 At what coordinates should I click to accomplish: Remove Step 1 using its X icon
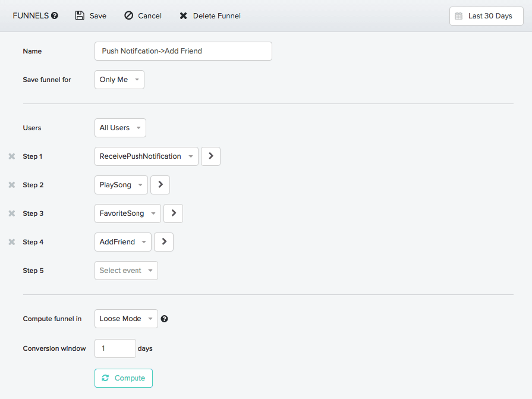tap(11, 156)
